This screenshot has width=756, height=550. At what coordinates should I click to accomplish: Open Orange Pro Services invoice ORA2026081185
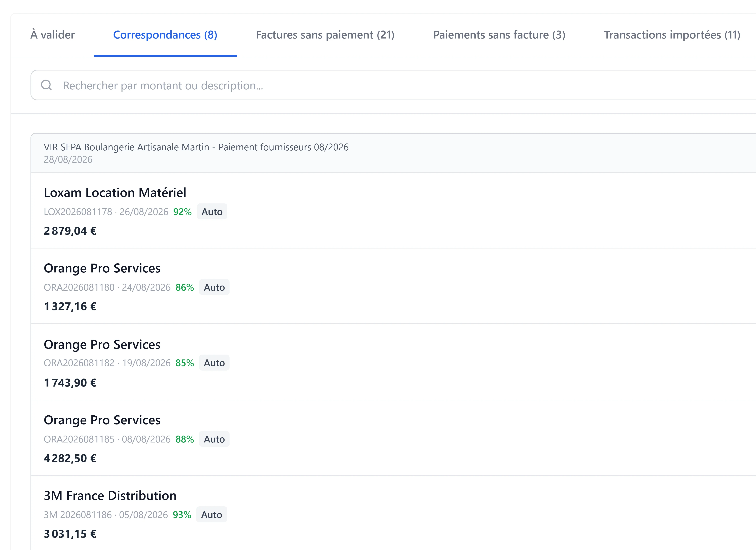(x=102, y=420)
